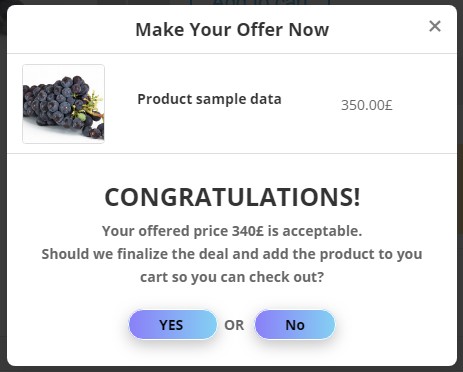The image size is (463, 372).
Task: Click the 'Should we finalize the deal' line
Action: coord(232,254)
